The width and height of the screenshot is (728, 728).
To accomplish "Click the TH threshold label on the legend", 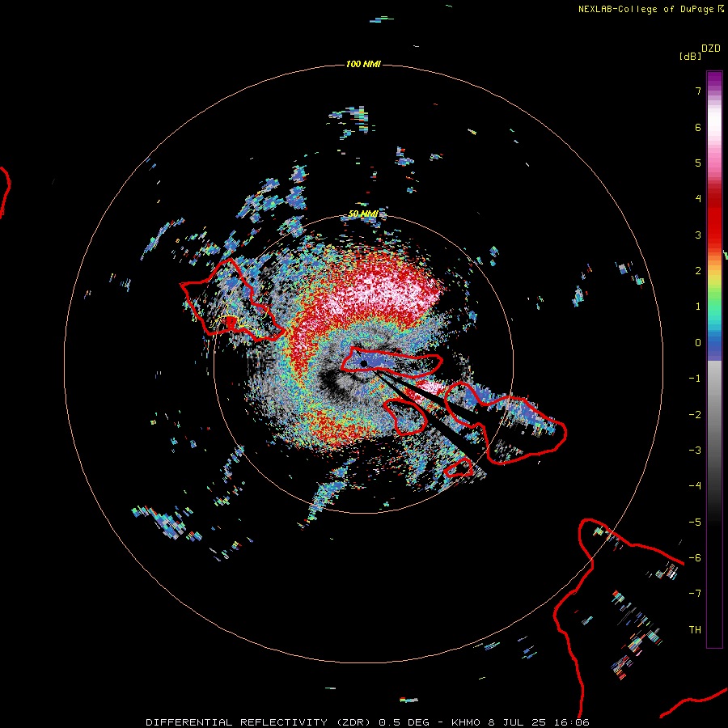I will point(695,630).
